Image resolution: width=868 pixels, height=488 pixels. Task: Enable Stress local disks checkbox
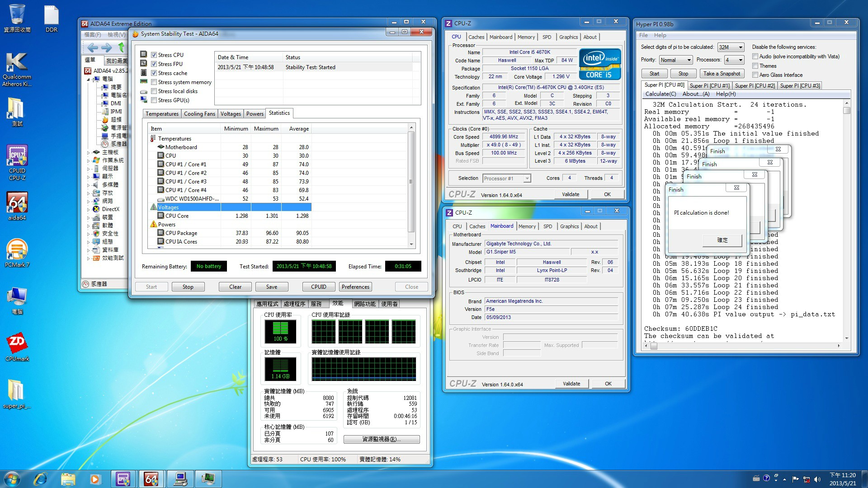154,91
